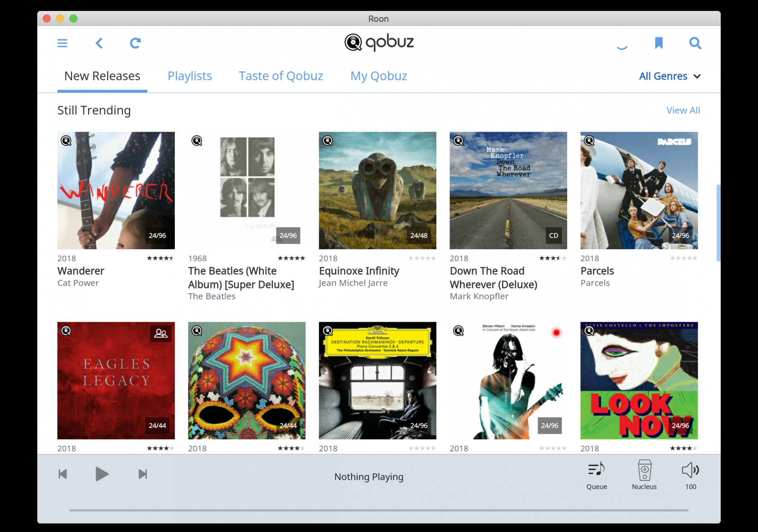Click View All for Still Trending
This screenshot has height=532, width=758.
click(x=683, y=110)
